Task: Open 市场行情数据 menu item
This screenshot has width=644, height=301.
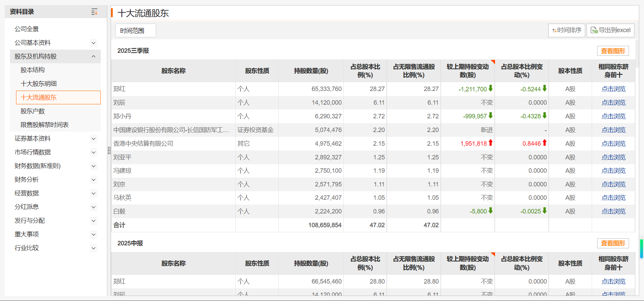Action: pos(32,152)
